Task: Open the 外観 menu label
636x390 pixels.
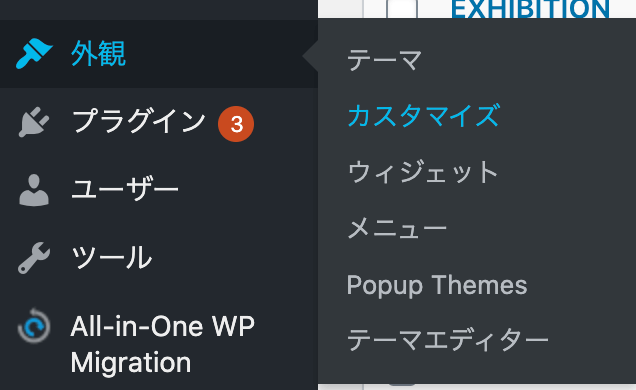Action: point(99,54)
